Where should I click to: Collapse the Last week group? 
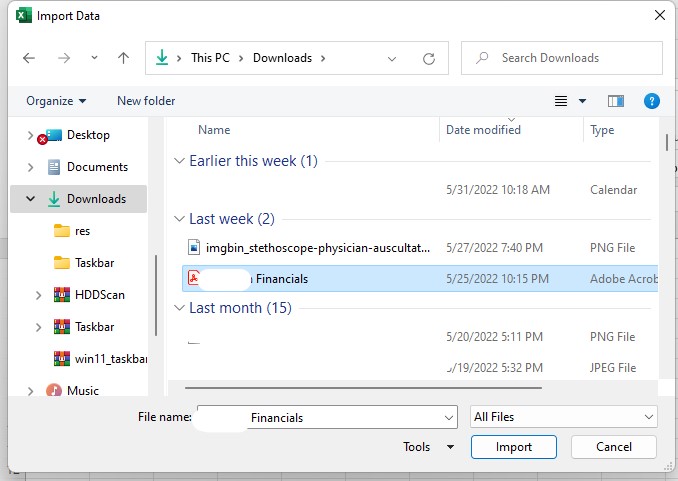[179, 219]
